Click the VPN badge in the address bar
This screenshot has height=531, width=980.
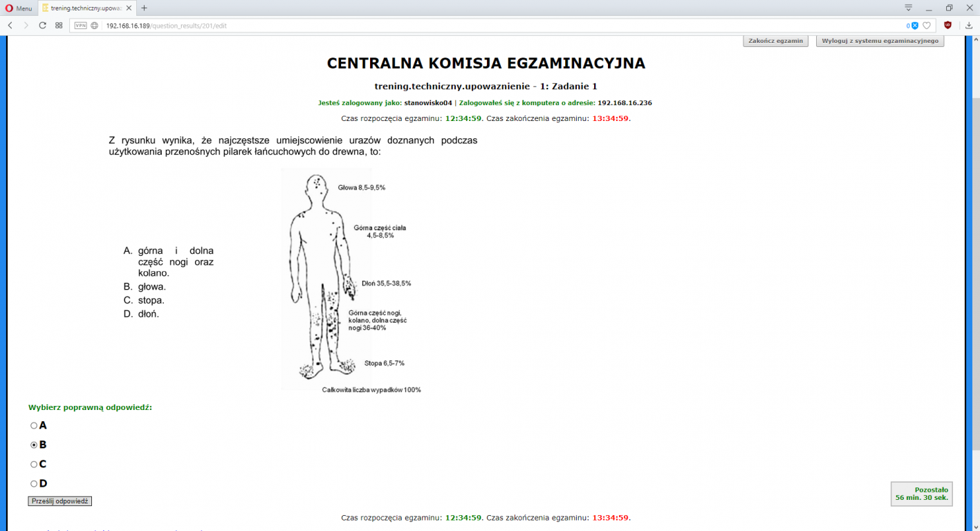80,26
